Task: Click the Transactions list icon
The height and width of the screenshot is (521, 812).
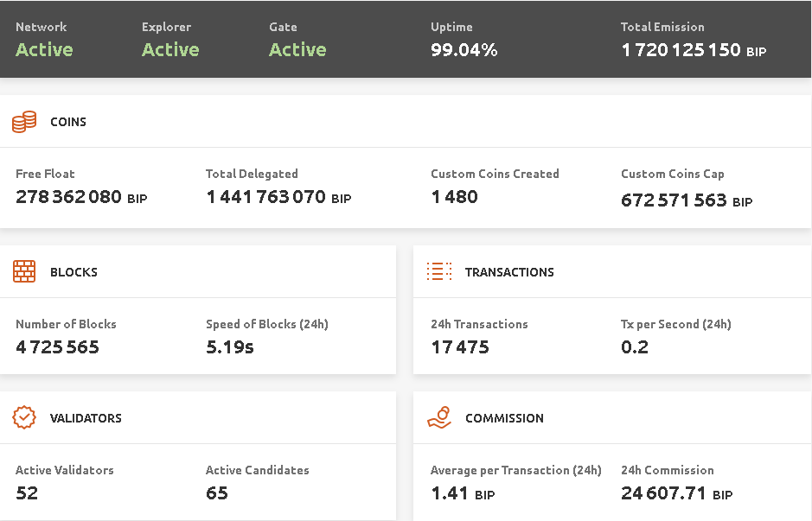Action: tap(439, 272)
